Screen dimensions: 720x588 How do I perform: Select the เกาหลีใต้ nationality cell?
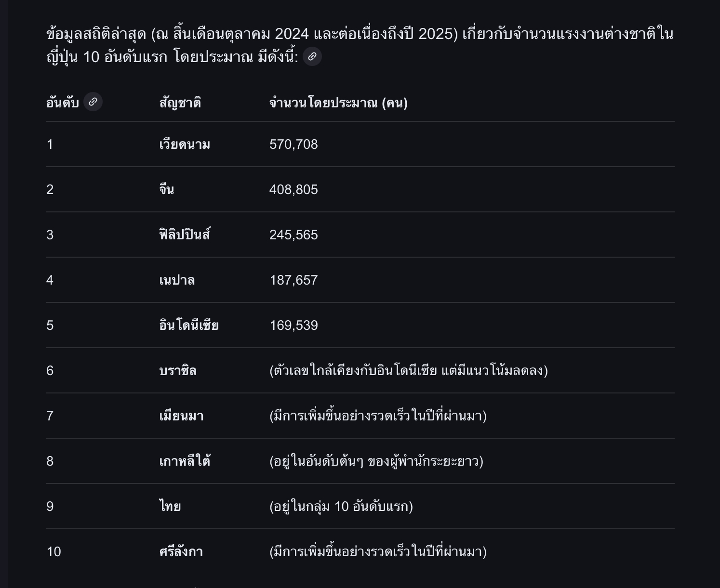coord(185,461)
